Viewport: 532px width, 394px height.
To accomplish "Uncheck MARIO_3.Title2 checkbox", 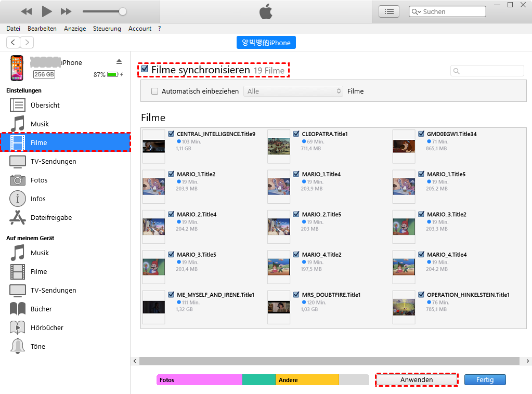I will [421, 214].
